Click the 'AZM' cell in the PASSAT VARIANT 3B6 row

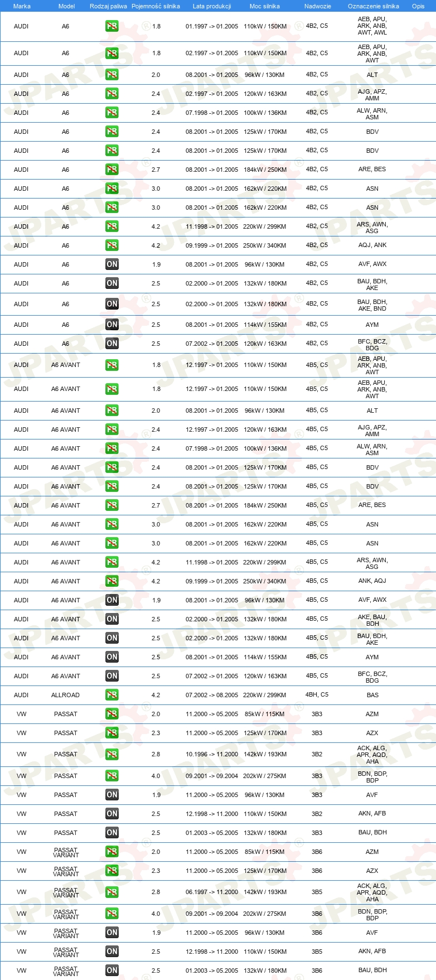(372, 852)
